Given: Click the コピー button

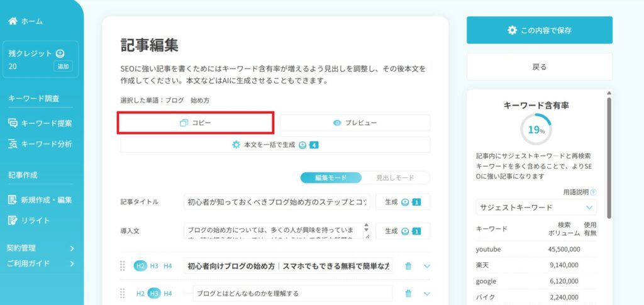Looking at the screenshot, I should [196, 123].
